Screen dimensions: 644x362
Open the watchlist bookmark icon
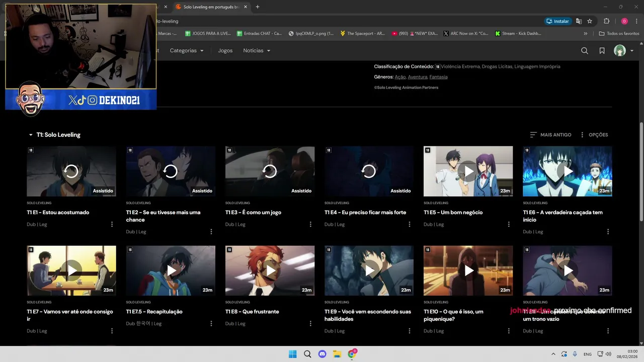(602, 51)
